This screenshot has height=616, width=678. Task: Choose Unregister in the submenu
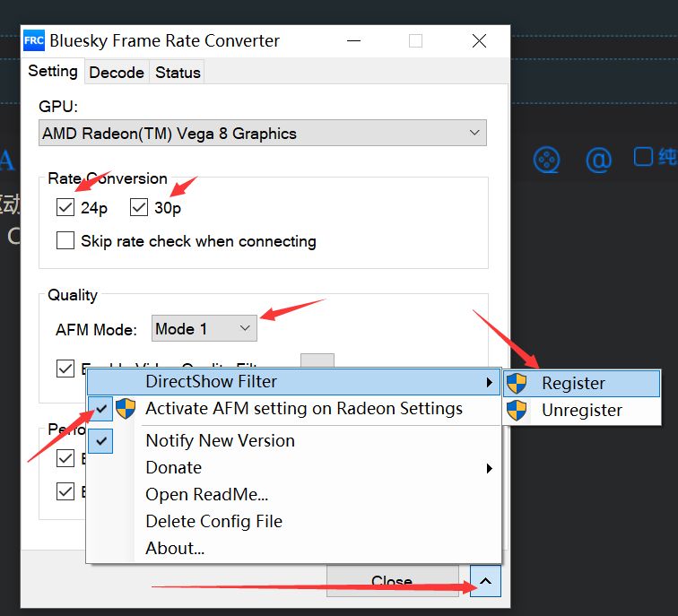581,411
